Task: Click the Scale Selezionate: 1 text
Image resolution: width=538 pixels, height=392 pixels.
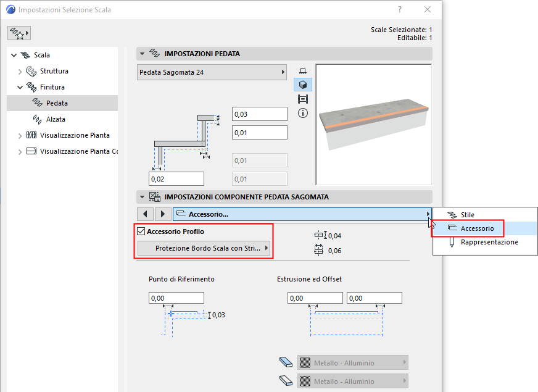Action: 401,30
